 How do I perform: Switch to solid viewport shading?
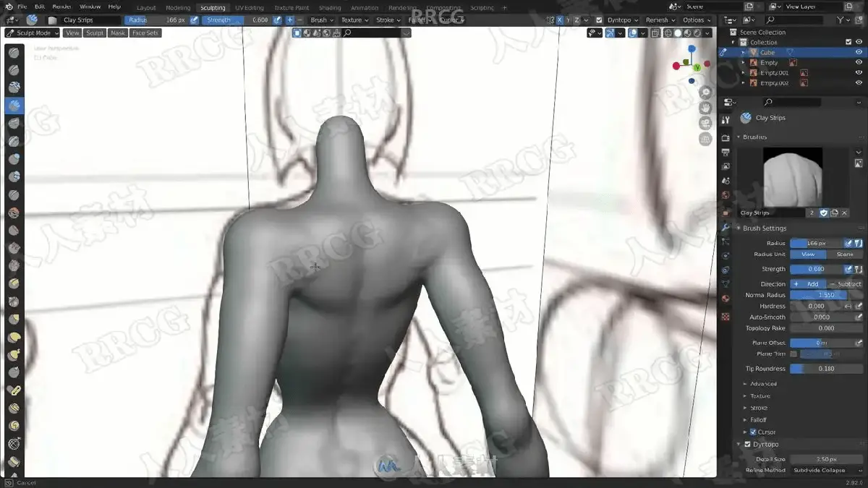[678, 33]
